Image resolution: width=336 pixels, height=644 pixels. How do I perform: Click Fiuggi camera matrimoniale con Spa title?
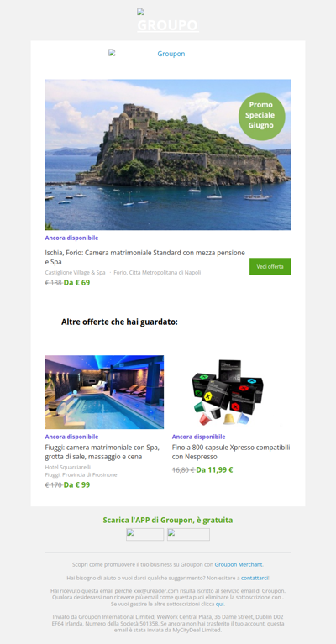click(102, 452)
